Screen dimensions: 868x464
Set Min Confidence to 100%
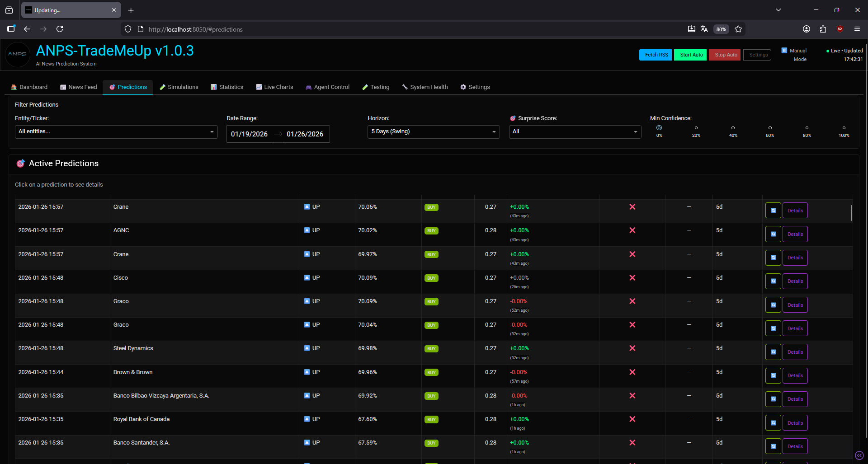click(844, 128)
